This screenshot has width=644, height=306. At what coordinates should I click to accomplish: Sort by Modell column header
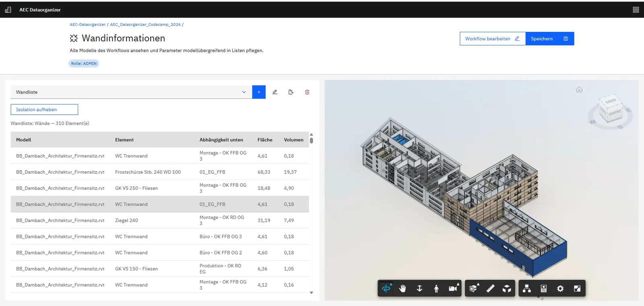click(23, 140)
